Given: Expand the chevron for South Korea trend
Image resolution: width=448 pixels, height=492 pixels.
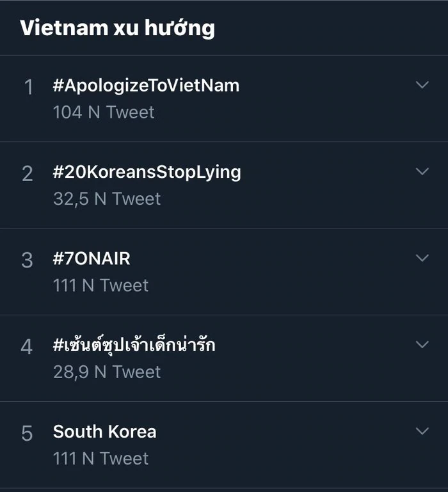Looking at the screenshot, I should [422, 431].
